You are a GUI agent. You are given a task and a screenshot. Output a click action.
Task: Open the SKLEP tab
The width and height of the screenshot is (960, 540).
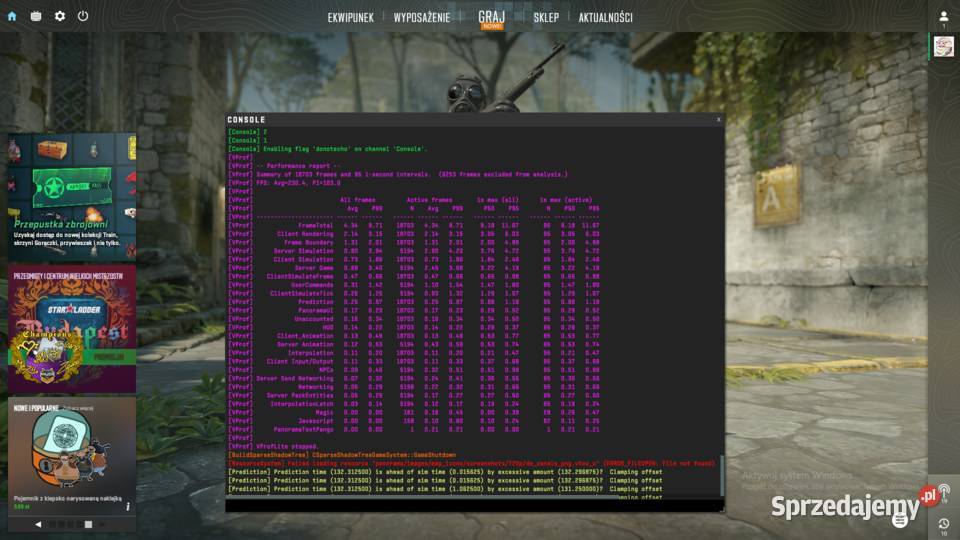[546, 18]
